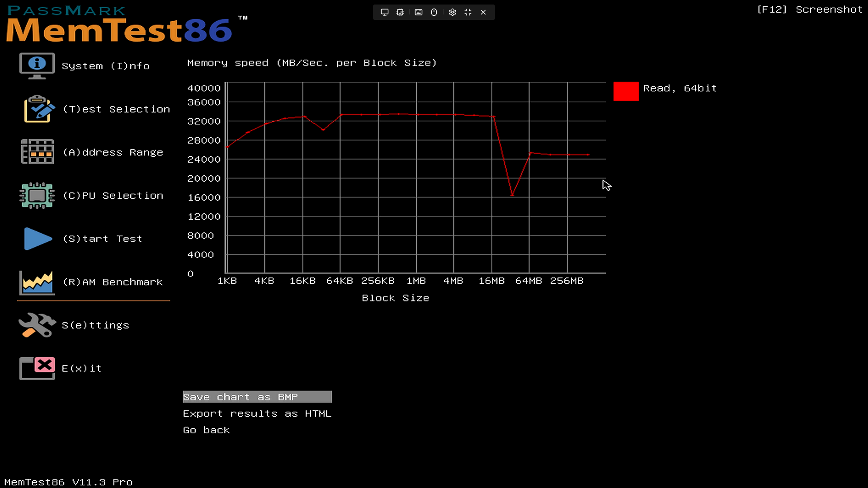Toggle the mouse icon in top toolbar

coord(434,12)
